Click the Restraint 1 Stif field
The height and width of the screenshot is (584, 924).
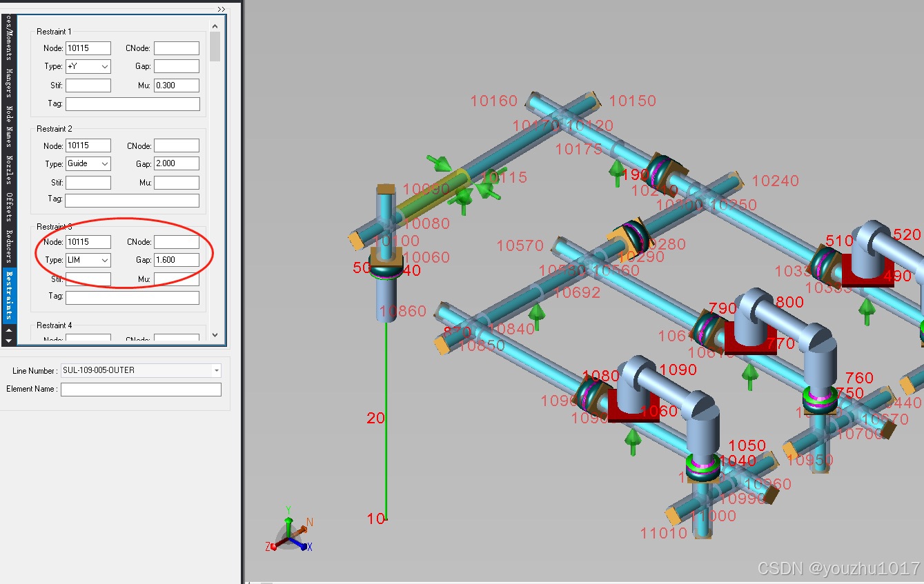pos(88,85)
